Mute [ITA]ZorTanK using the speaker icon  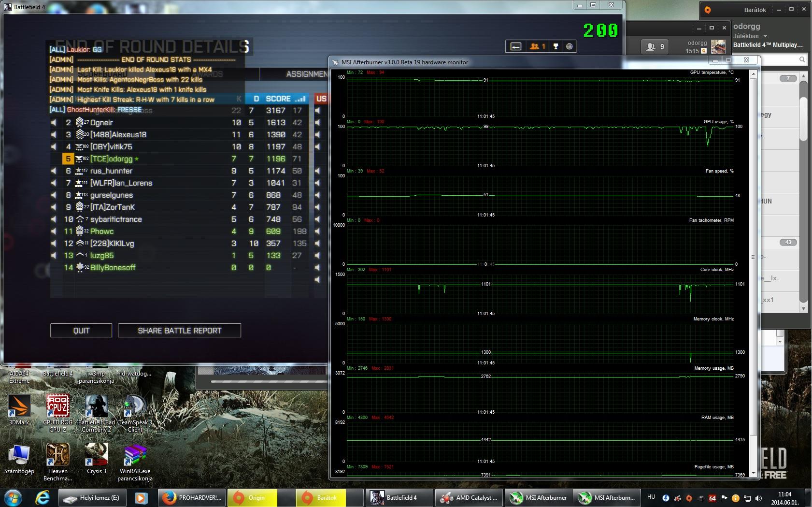[54, 207]
